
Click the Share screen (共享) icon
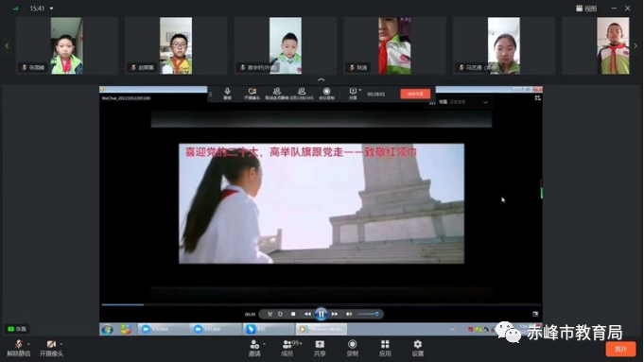[320, 348]
